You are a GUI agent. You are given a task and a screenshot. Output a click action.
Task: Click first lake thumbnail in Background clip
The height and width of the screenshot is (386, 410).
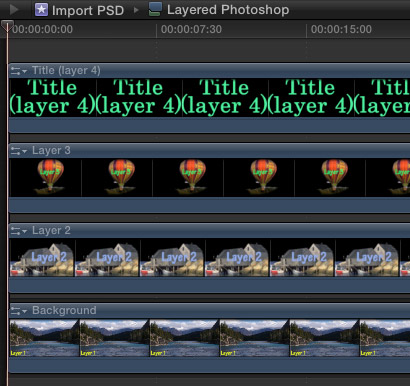(44, 338)
